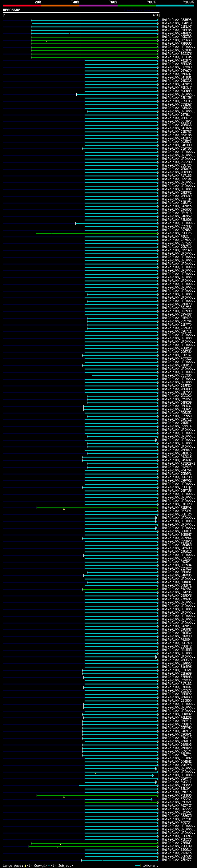Open hit UniRef100_C1ML07
197x868 pixels.
pos(177,26)
